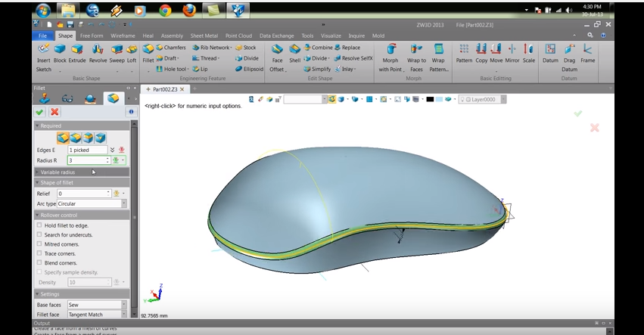
Task: Select the Shell tool
Action: click(294, 54)
